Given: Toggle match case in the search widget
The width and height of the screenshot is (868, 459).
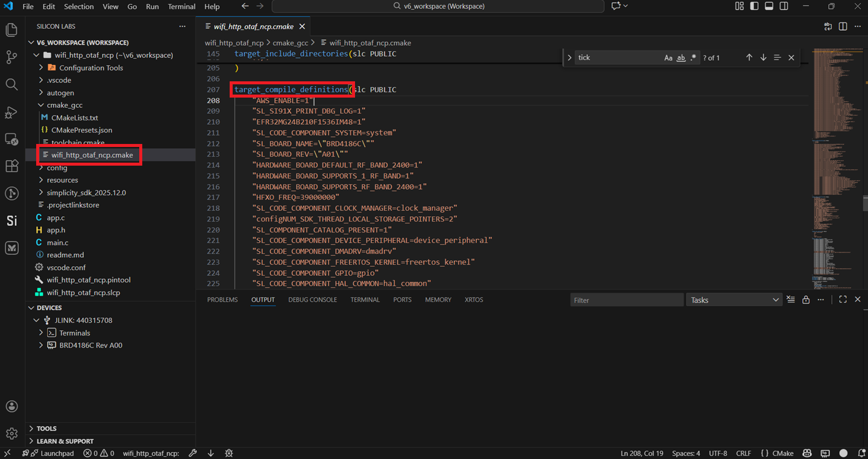Looking at the screenshot, I should coord(668,57).
